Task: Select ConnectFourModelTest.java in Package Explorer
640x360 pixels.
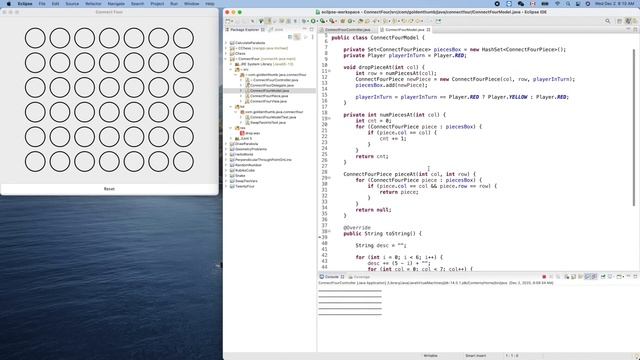Action: point(273,117)
